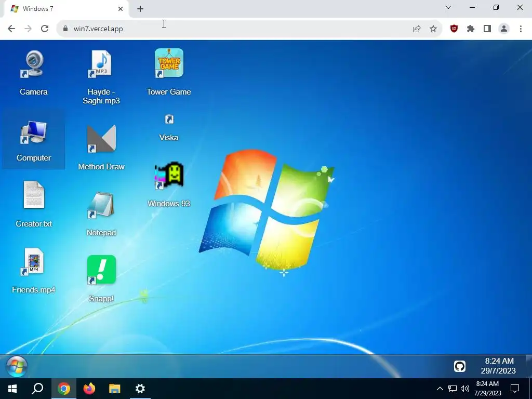
Task: Show hidden tray icons chevron
Action: [x=440, y=389]
